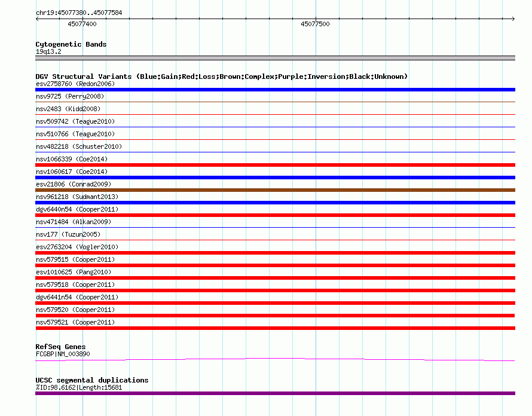This screenshot has width=532, height=416.
Task: Click the DGV Structural Variants track title
Action: point(222,77)
